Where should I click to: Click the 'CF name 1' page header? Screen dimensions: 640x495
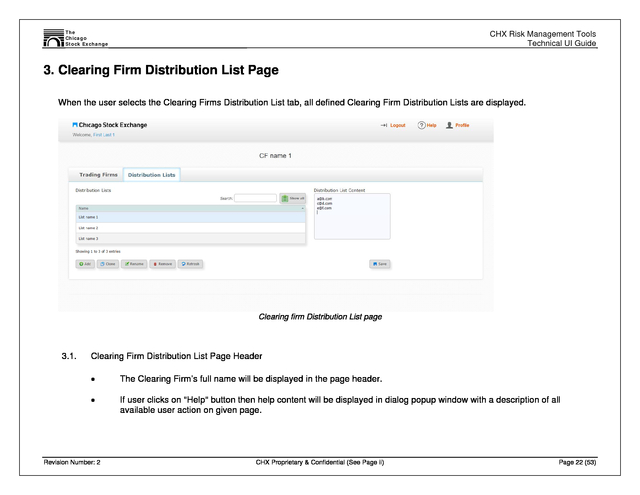(276, 155)
